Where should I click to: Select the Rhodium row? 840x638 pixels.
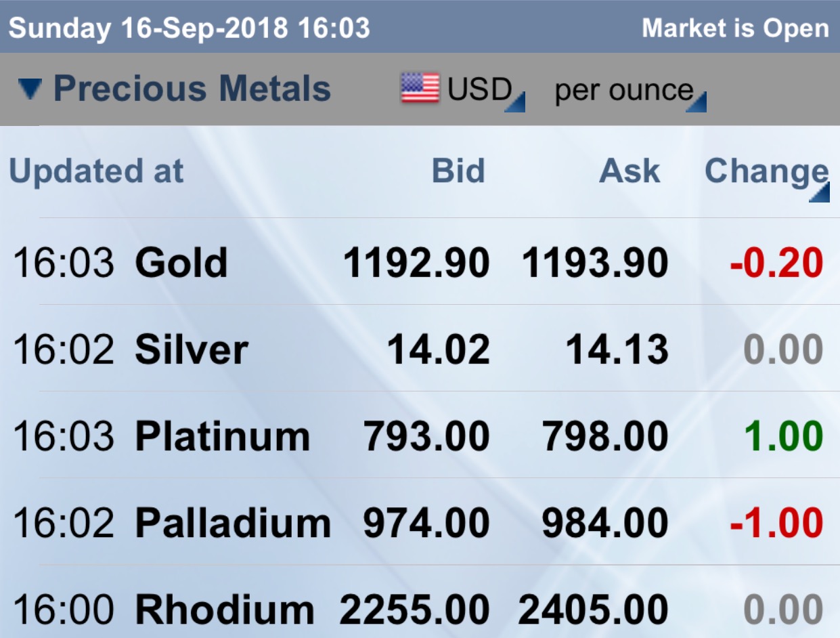click(x=420, y=603)
